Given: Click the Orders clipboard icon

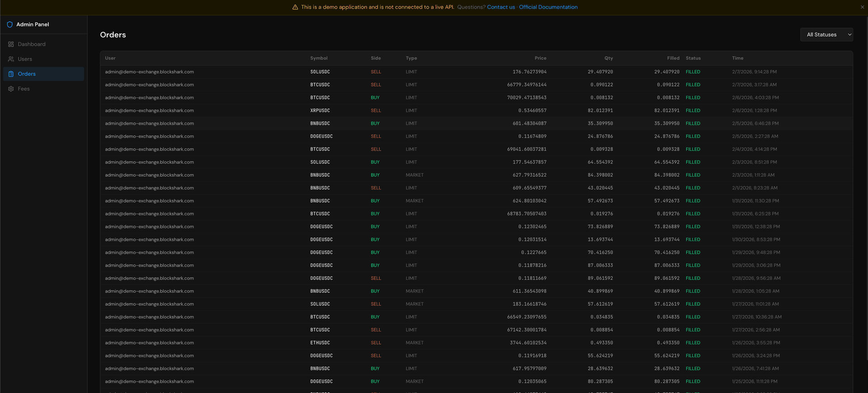Looking at the screenshot, I should [11, 74].
